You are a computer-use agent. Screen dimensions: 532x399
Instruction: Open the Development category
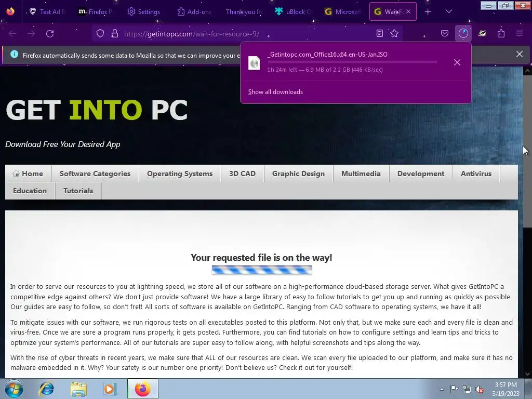tap(421, 174)
